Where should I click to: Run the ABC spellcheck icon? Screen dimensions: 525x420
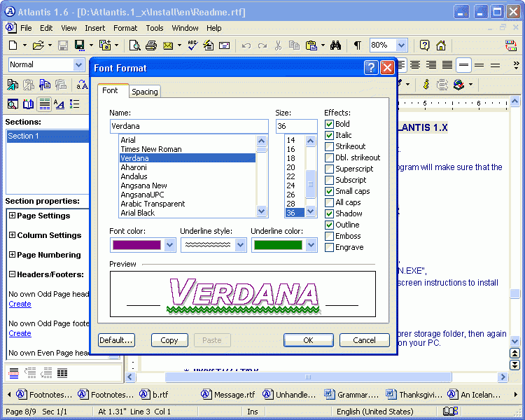(x=192, y=45)
